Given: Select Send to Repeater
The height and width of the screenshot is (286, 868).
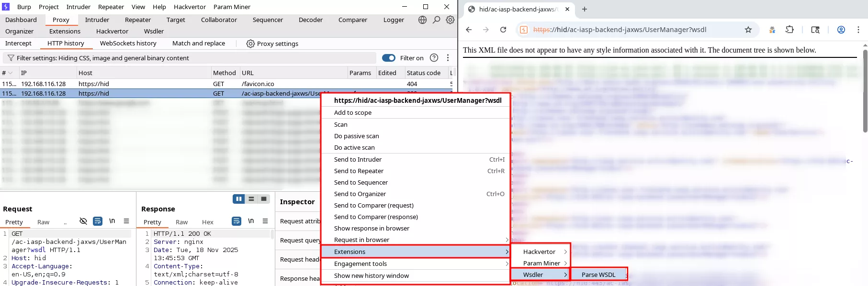Looking at the screenshot, I should [x=415, y=171].
